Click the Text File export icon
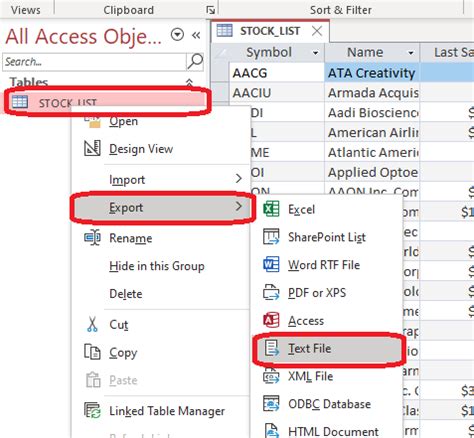Screen dimensions: 474x438 [x=272, y=348]
